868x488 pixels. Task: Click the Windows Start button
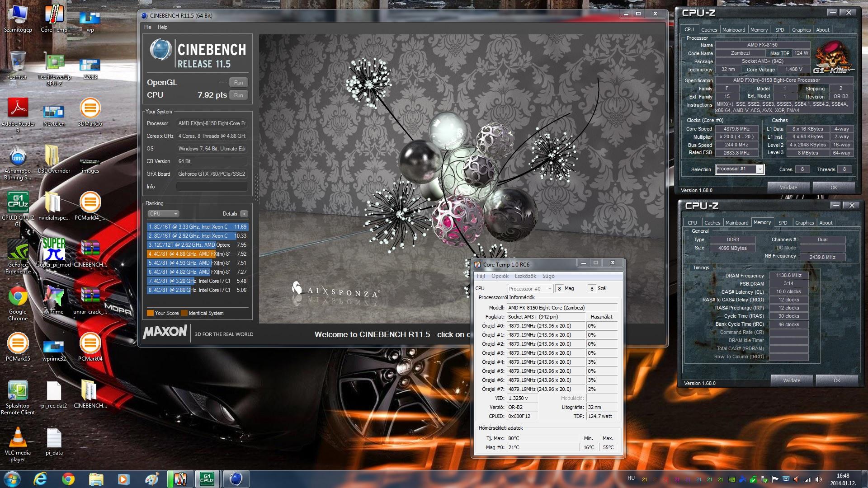pyautogui.click(x=12, y=478)
